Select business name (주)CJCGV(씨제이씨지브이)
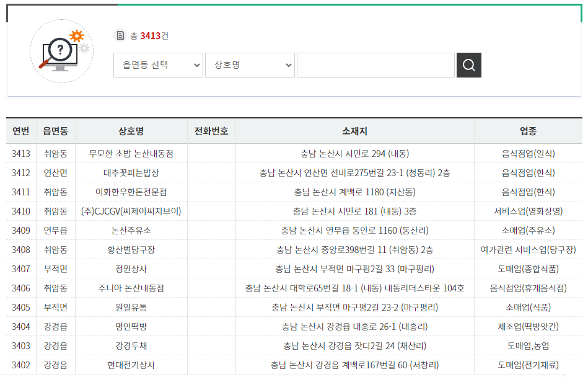This screenshot has width=588, height=377. [131, 211]
